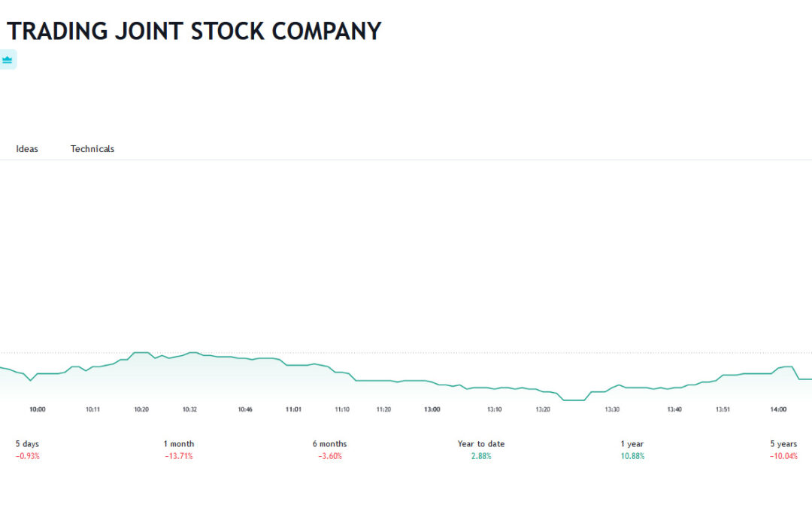Click the 11:01 time axis label
This screenshot has width=812, height=508.
click(294, 409)
